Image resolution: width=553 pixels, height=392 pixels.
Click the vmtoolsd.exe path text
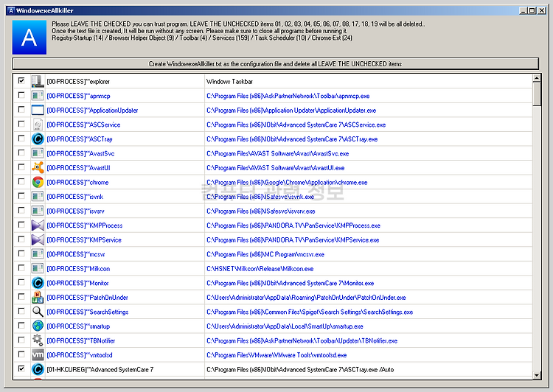pos(276,355)
